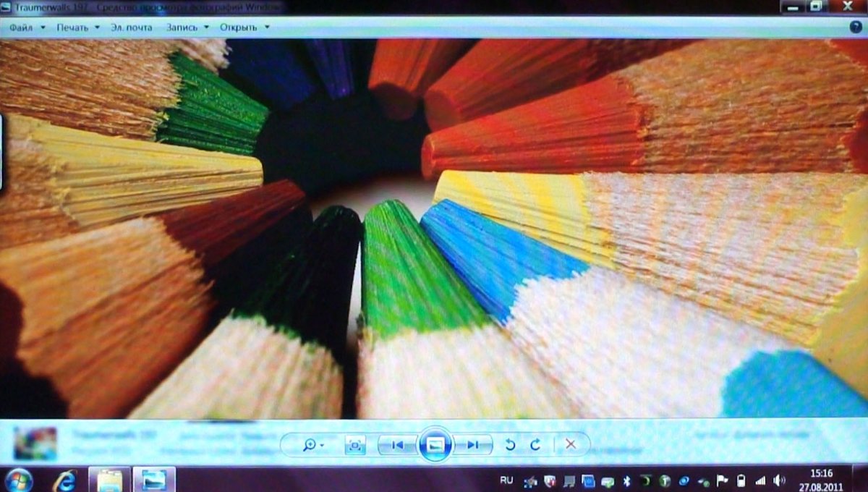868x492 pixels.
Task: Open the blue help question mark
Action: tap(855, 27)
